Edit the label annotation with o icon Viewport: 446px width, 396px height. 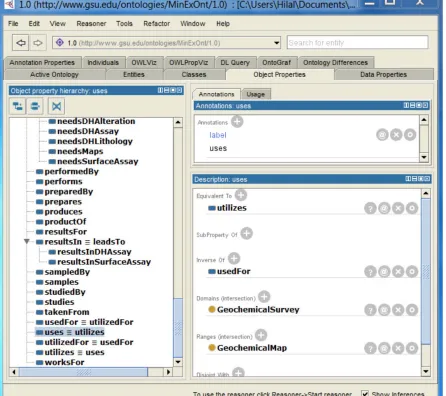point(410,135)
